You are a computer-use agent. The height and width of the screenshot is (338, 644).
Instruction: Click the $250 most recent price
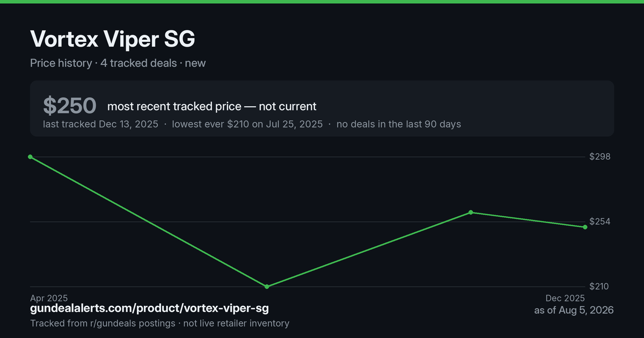click(70, 106)
